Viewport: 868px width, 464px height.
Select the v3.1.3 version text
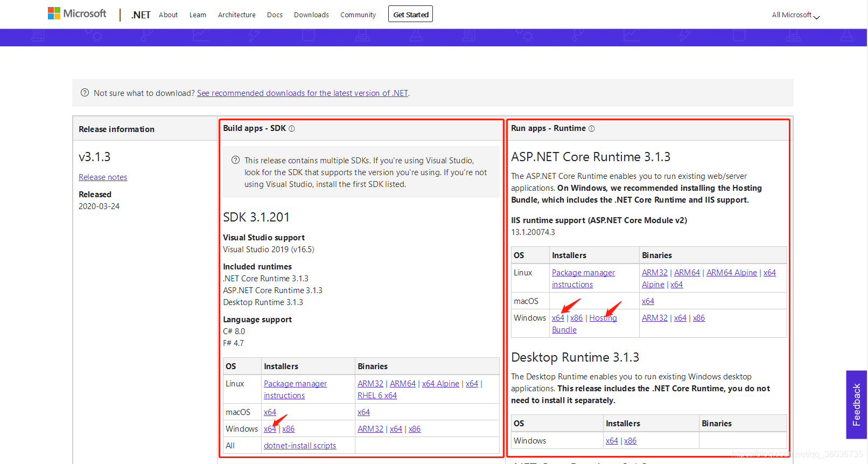pyautogui.click(x=94, y=157)
